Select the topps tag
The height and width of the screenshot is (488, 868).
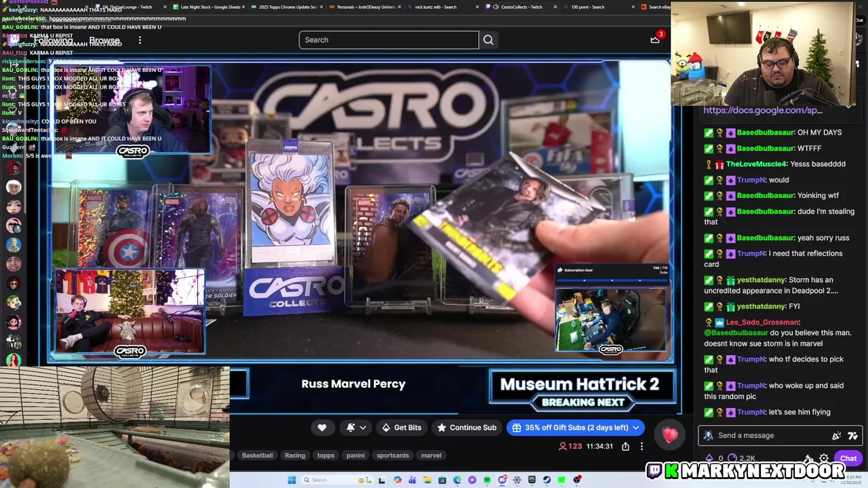point(326,455)
